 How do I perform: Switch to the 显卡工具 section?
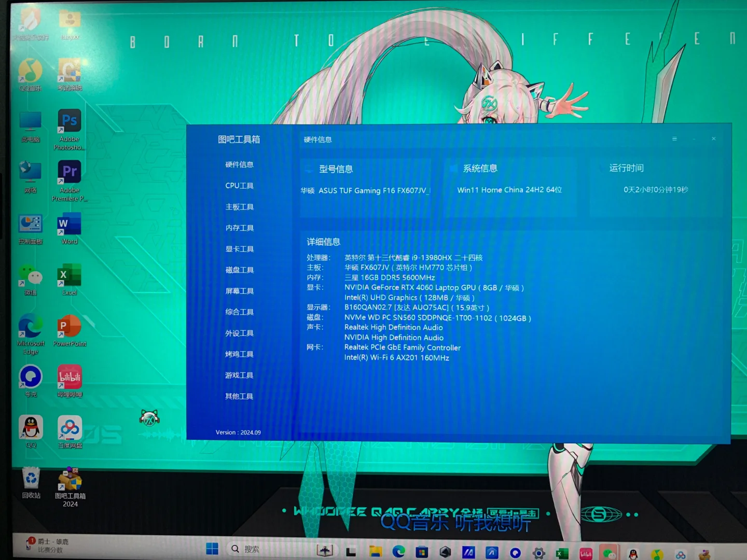tap(239, 249)
